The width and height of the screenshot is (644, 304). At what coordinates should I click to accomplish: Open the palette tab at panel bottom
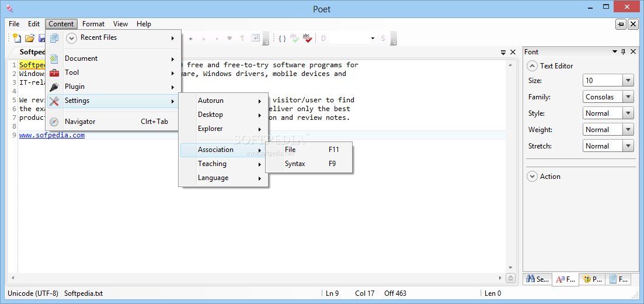point(592,279)
